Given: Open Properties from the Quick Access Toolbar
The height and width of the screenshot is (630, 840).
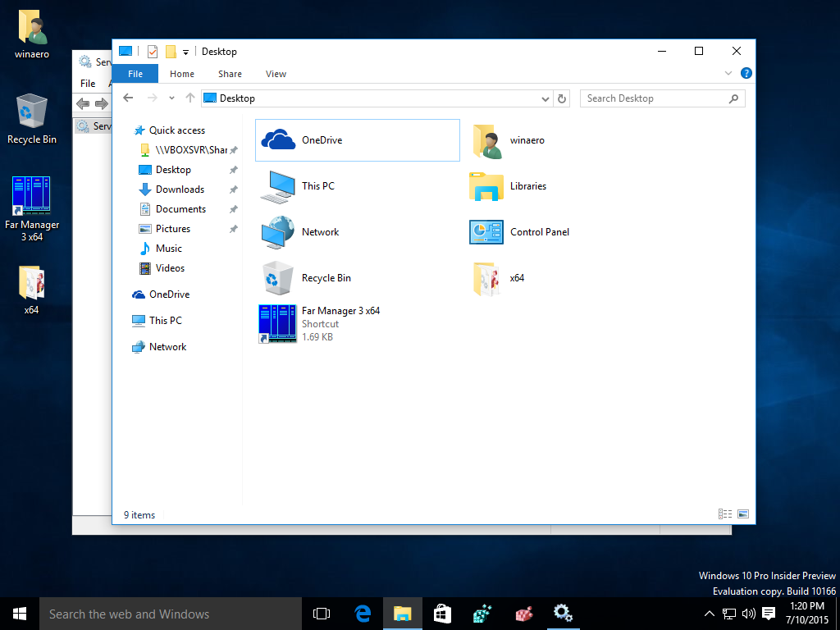Looking at the screenshot, I should [x=152, y=51].
